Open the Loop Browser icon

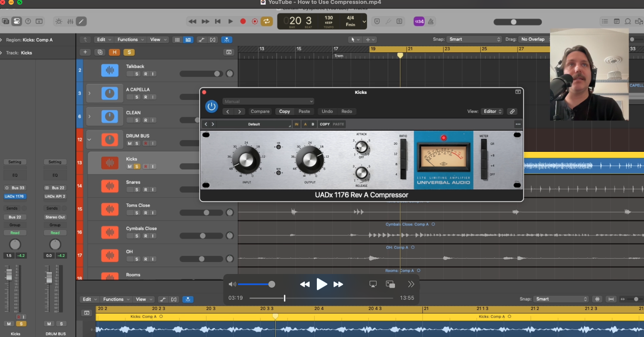[x=628, y=21]
